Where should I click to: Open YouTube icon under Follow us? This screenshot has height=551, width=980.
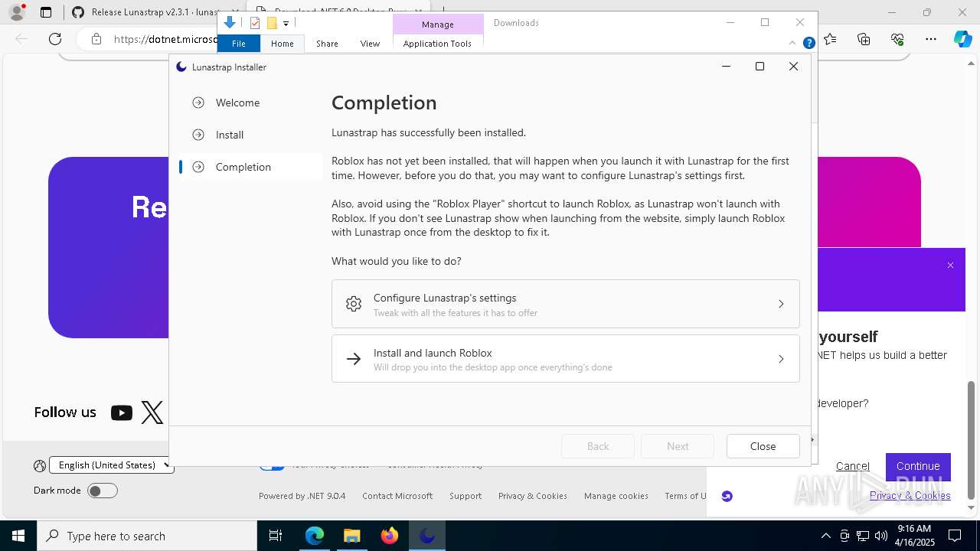click(x=121, y=412)
